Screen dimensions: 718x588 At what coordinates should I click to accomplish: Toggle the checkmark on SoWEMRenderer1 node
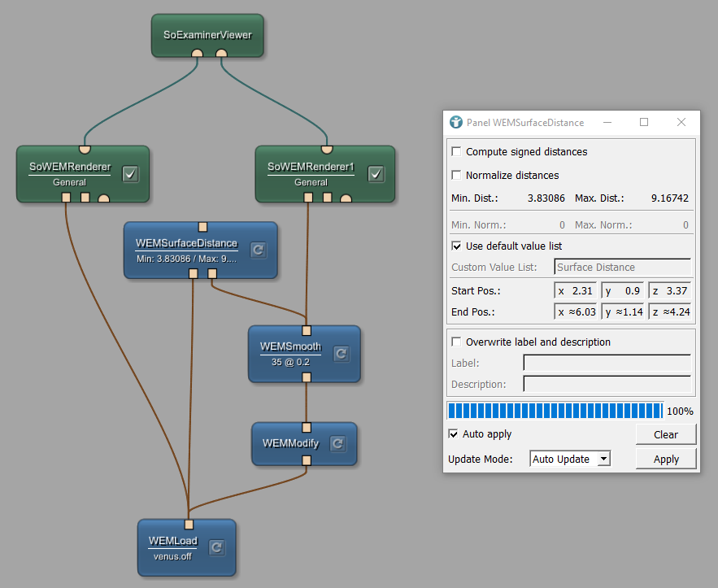pos(375,173)
